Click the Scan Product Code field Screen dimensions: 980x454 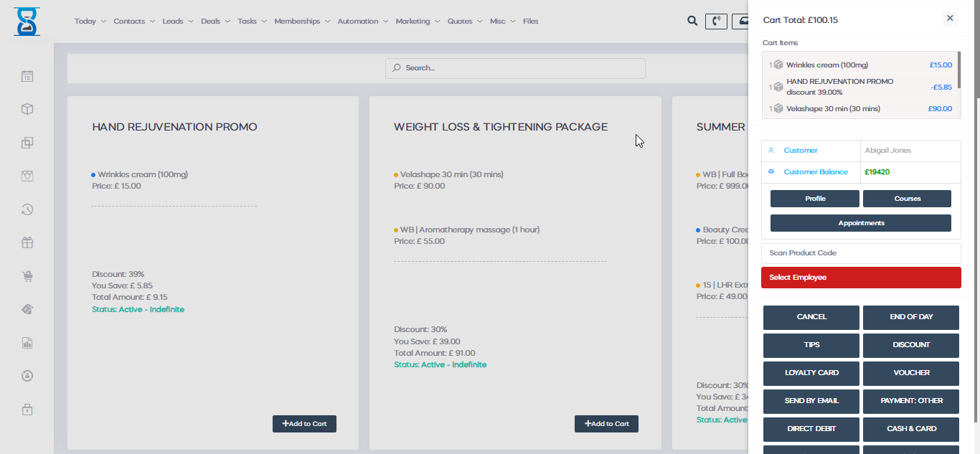[860, 253]
